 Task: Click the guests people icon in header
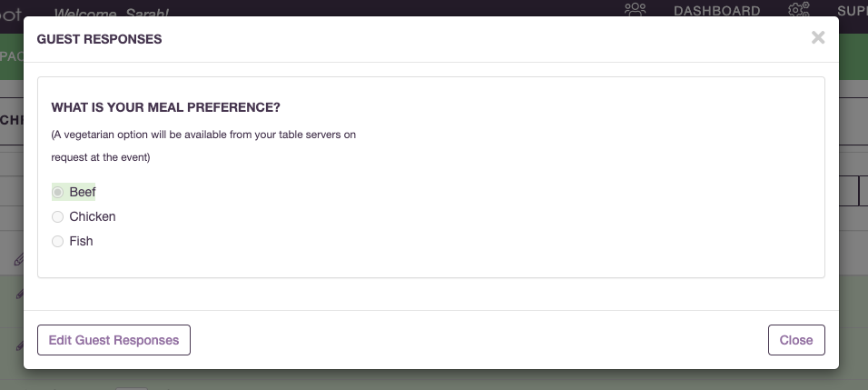click(x=635, y=9)
